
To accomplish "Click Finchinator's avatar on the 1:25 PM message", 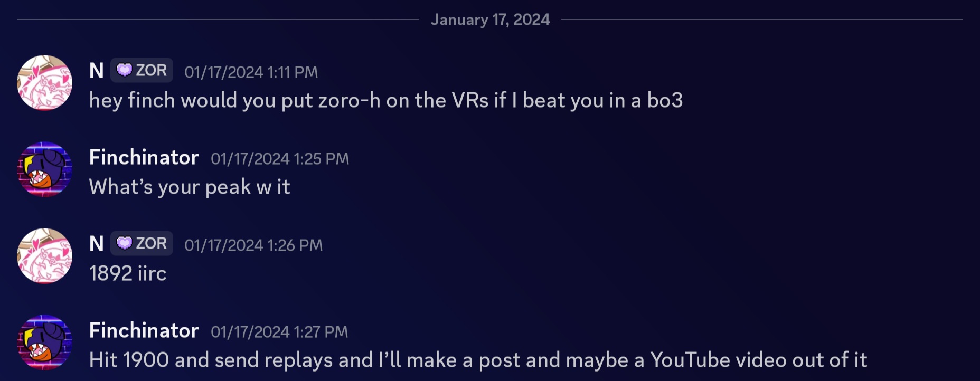I will [45, 169].
